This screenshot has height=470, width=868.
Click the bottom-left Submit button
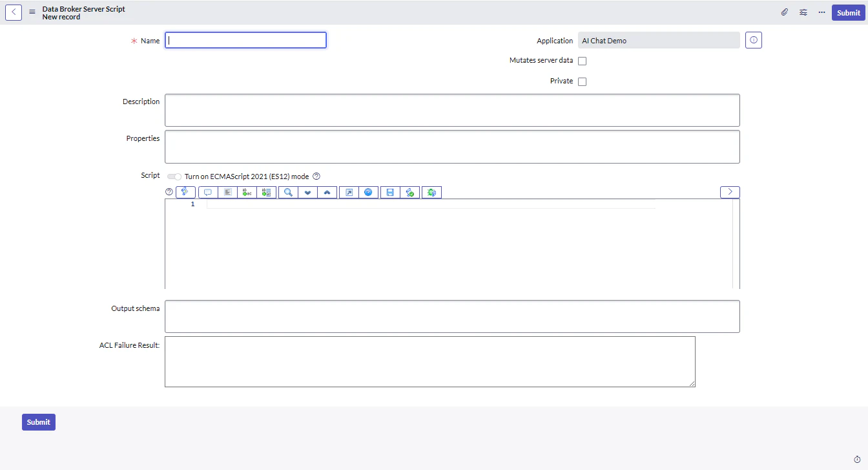[x=39, y=422]
